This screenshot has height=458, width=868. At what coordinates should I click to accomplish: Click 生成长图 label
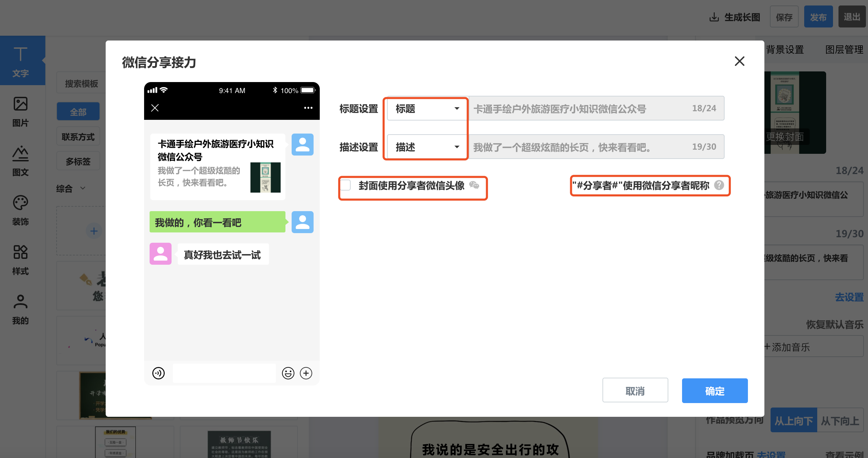tap(742, 17)
